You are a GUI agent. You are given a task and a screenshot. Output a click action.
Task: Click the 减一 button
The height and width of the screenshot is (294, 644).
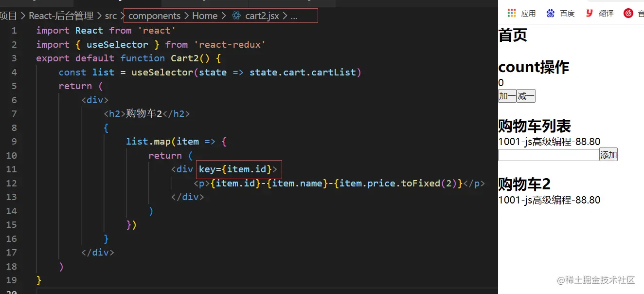pyautogui.click(x=526, y=96)
